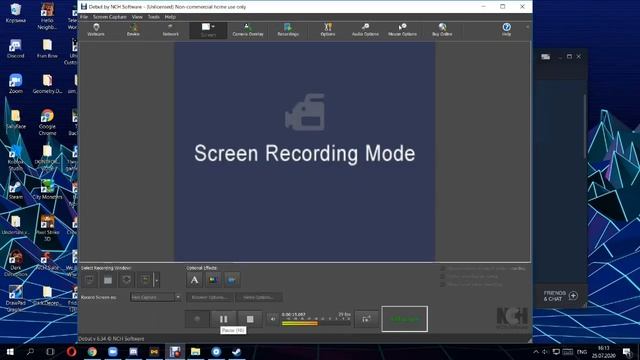Select the Webcam source in toolbar

coord(96,30)
